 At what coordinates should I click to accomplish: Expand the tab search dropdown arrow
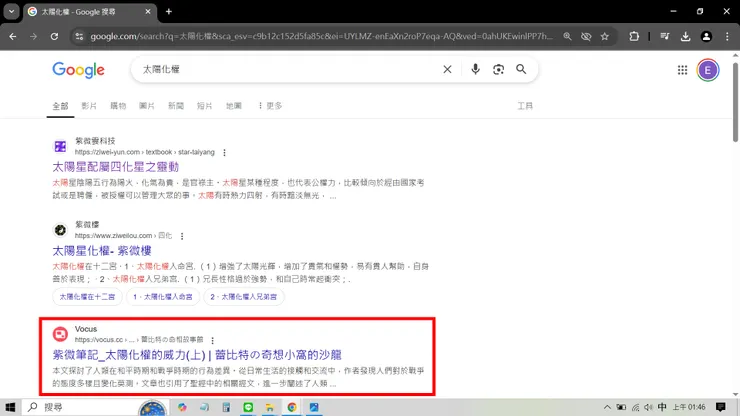[x=11, y=12]
